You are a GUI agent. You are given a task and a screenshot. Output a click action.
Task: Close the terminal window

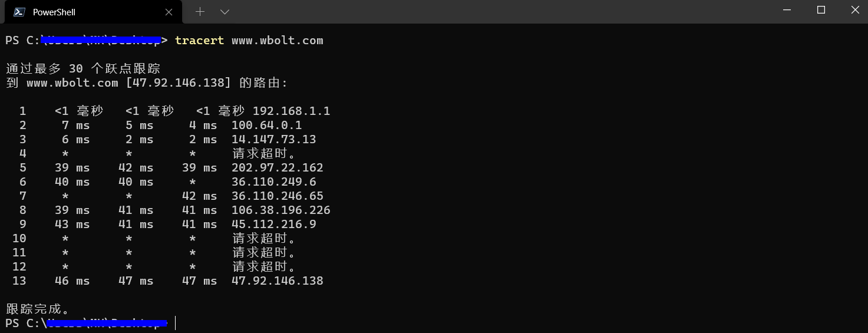855,10
